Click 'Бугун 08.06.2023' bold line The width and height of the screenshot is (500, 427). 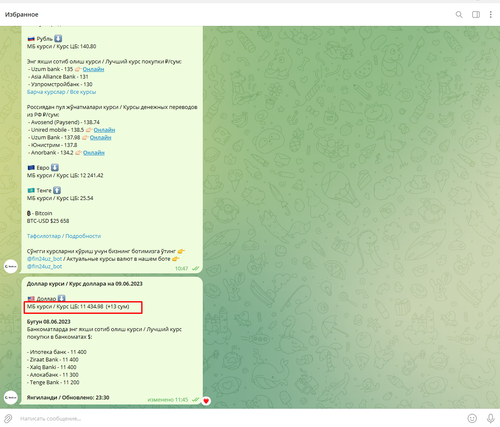point(48,322)
